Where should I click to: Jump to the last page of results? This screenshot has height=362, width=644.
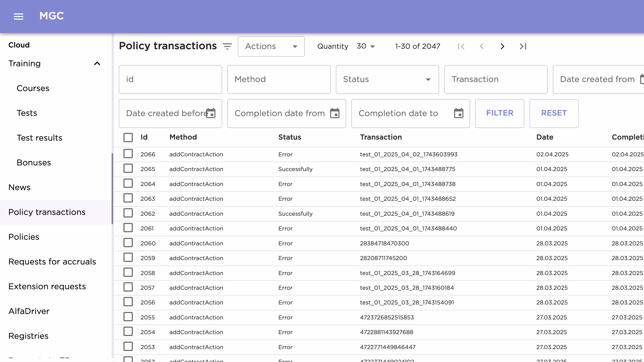tap(523, 46)
